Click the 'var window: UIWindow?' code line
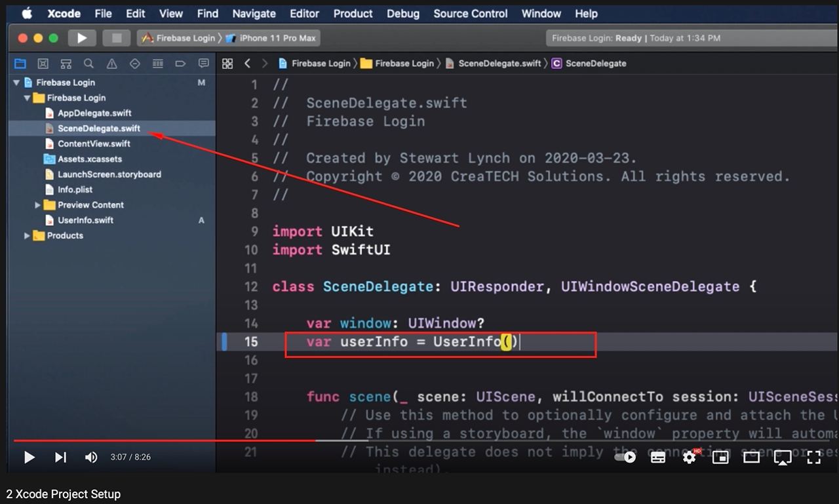 397,324
